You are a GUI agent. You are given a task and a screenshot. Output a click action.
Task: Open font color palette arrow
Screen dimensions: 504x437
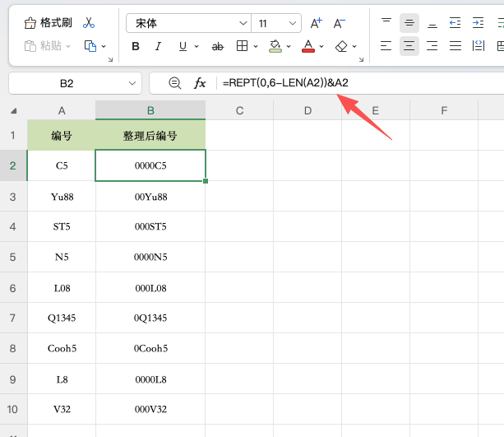click(321, 47)
